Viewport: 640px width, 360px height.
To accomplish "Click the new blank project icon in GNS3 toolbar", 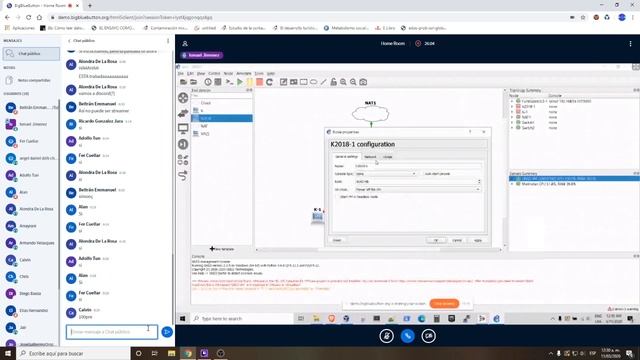I will pos(183,82).
